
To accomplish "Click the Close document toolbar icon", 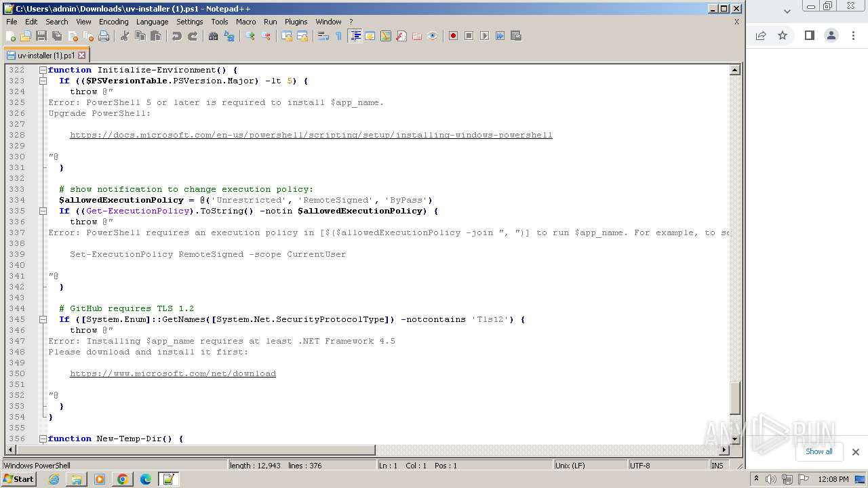I will [73, 36].
